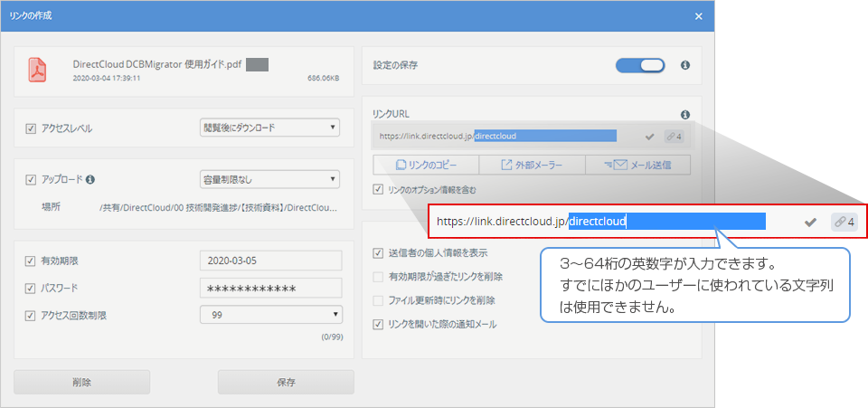Uncheck 送信者の個人情報を表示
868x408 pixels.
(378, 253)
